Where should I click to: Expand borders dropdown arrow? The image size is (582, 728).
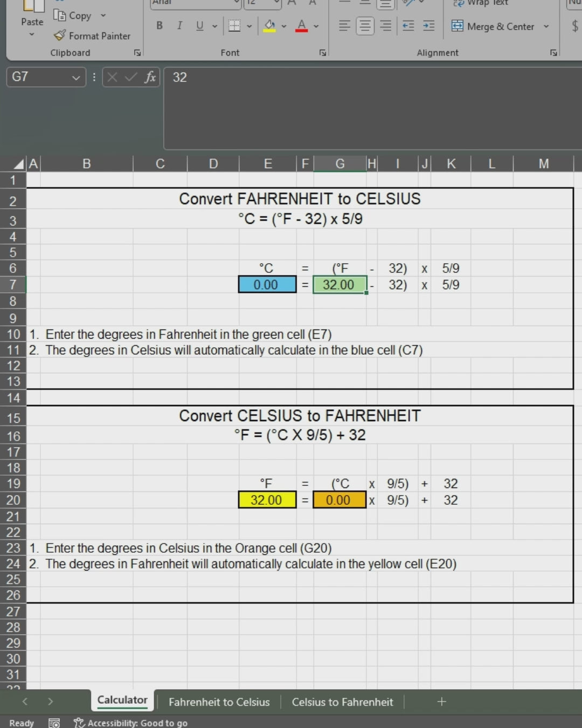(249, 26)
